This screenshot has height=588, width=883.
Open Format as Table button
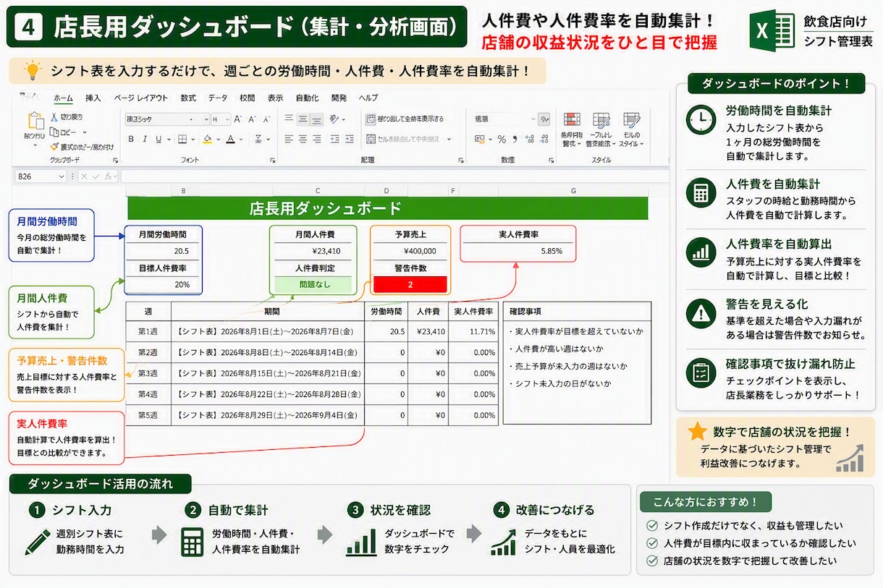(601, 130)
